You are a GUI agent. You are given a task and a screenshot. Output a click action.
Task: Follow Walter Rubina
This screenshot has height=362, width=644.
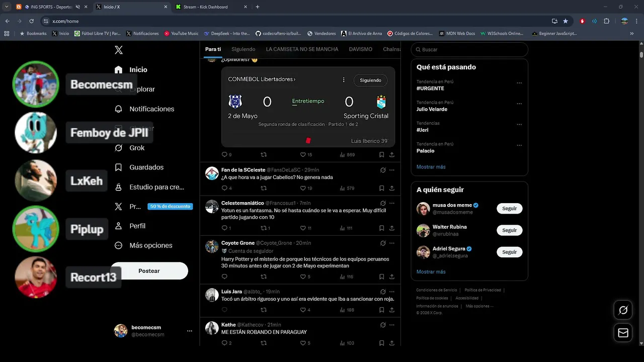pyautogui.click(x=509, y=230)
